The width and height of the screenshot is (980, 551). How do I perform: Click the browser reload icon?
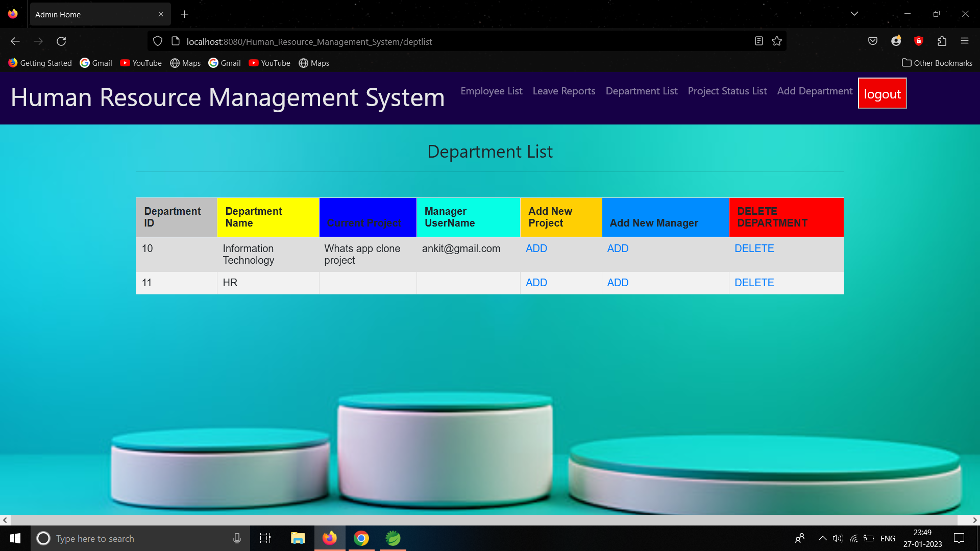click(x=61, y=41)
